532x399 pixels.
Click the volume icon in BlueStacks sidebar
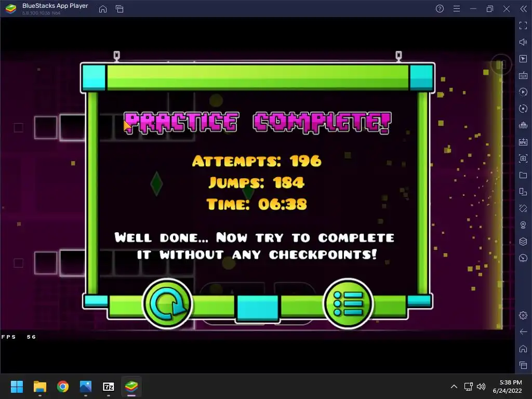click(x=523, y=42)
